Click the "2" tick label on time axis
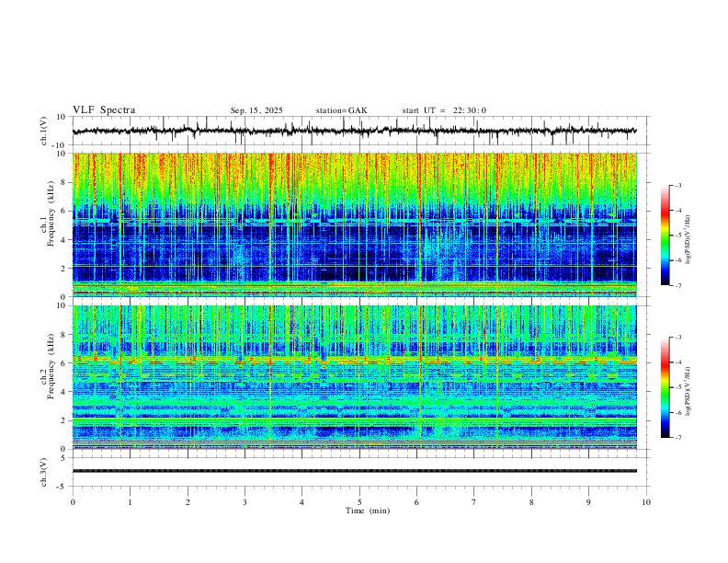Screen dimensions: 728x563 click(x=188, y=502)
